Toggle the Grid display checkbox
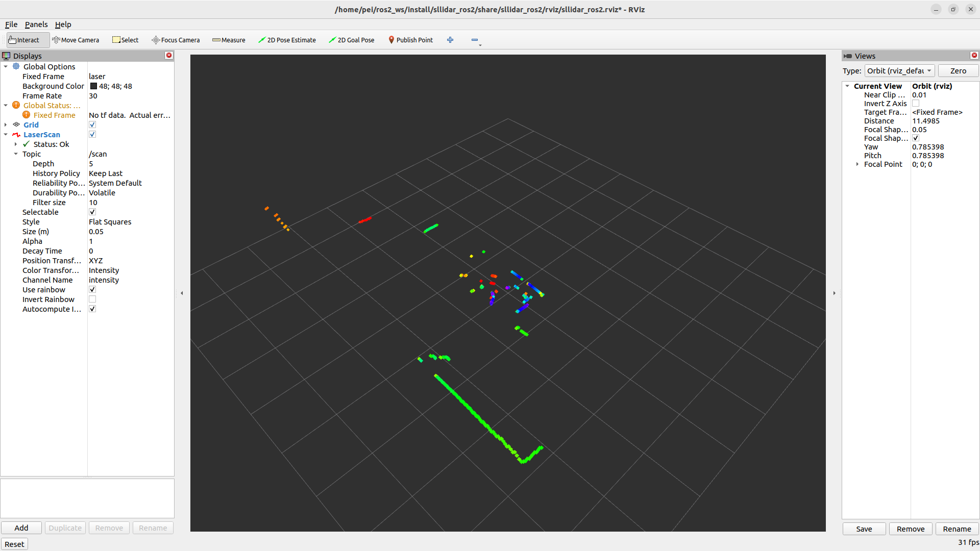Image resolution: width=980 pixels, height=551 pixels. tap(92, 125)
